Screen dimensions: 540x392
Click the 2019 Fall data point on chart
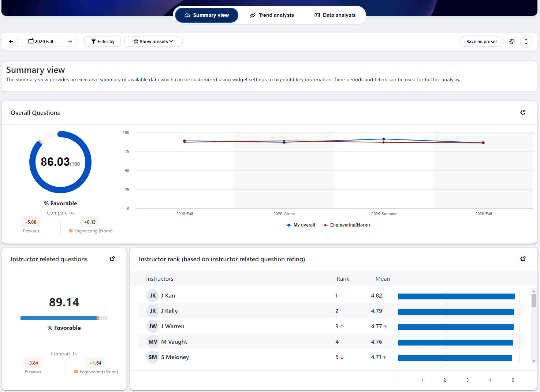pos(185,141)
